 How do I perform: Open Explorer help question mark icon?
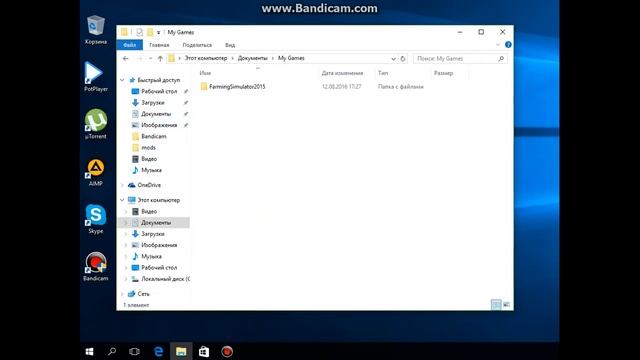[508, 45]
